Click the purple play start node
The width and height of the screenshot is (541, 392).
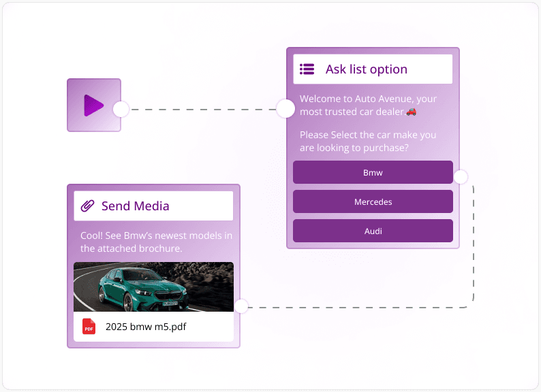pos(94,105)
